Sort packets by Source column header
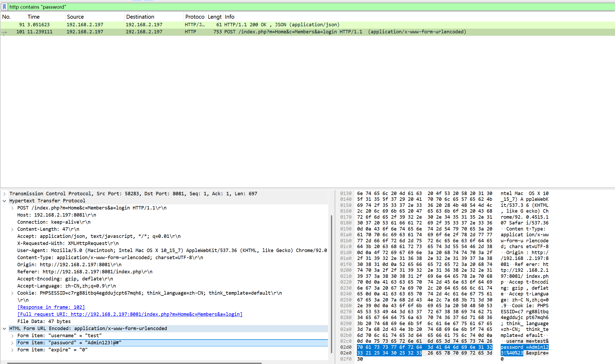Viewport: 615px width, 364px height. coord(75,17)
